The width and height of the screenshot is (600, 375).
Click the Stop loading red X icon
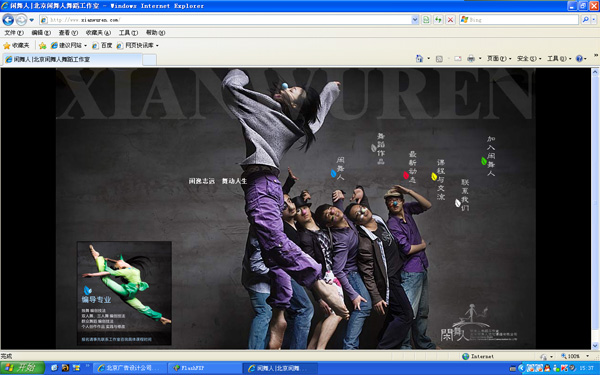click(x=450, y=20)
